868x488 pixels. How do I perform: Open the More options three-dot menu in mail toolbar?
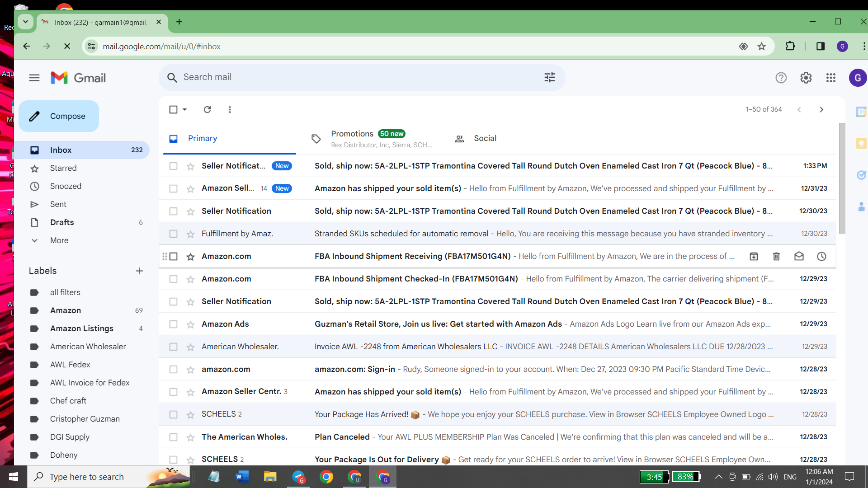tap(230, 109)
